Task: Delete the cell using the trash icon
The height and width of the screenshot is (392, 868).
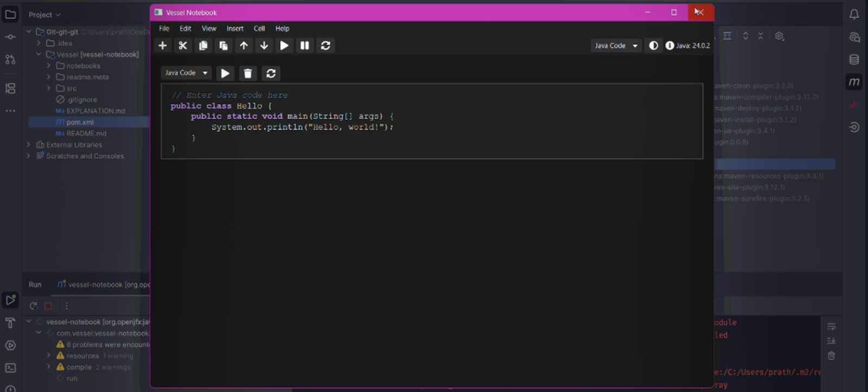Action: coord(248,73)
